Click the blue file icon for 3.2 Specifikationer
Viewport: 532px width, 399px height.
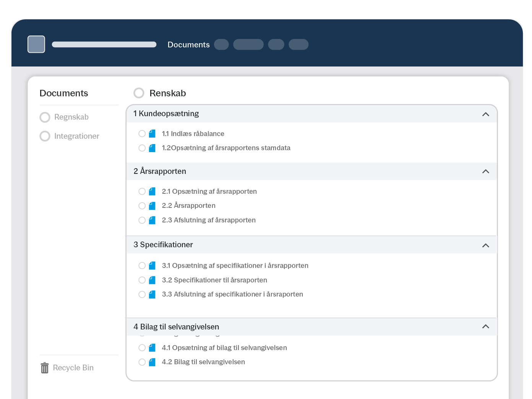pos(152,280)
